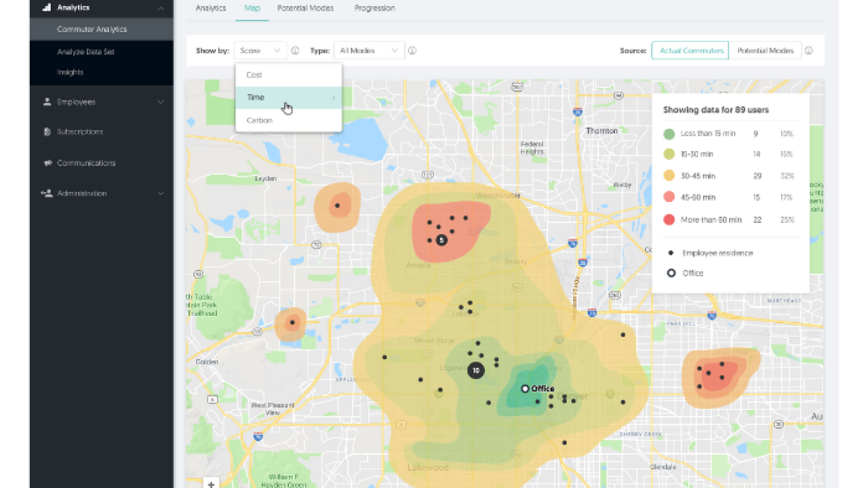Click the map zoom-in plus button
868x488 pixels.
click(x=211, y=484)
